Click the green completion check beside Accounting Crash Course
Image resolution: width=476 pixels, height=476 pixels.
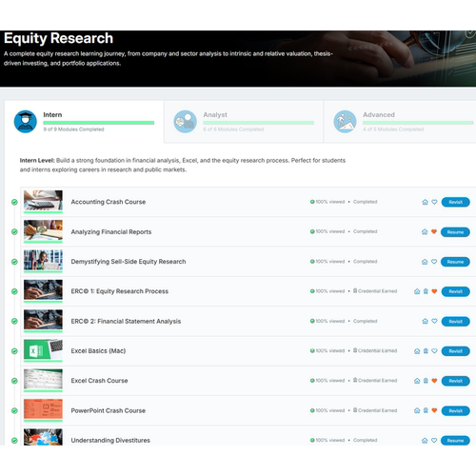[14, 202]
